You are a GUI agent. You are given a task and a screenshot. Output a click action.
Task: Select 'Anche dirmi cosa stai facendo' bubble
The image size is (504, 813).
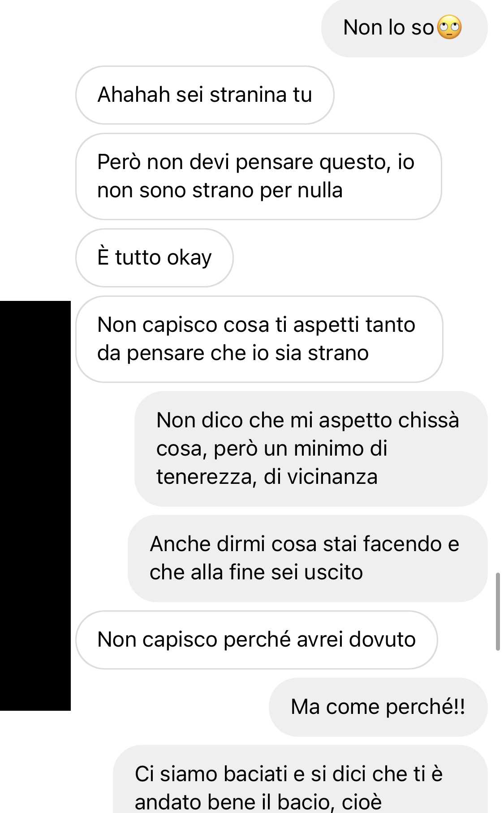(308, 558)
